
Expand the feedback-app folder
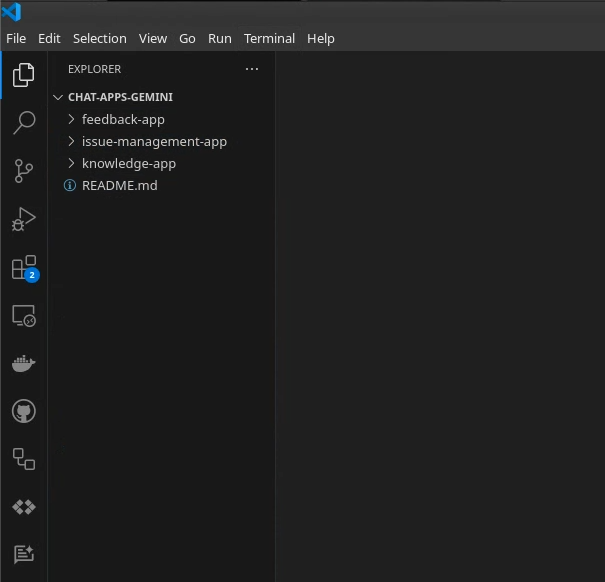click(123, 119)
